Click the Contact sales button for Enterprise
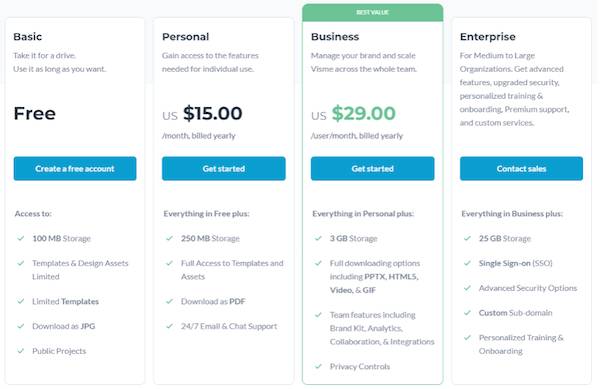This screenshot has height=389, width=600. tap(521, 168)
